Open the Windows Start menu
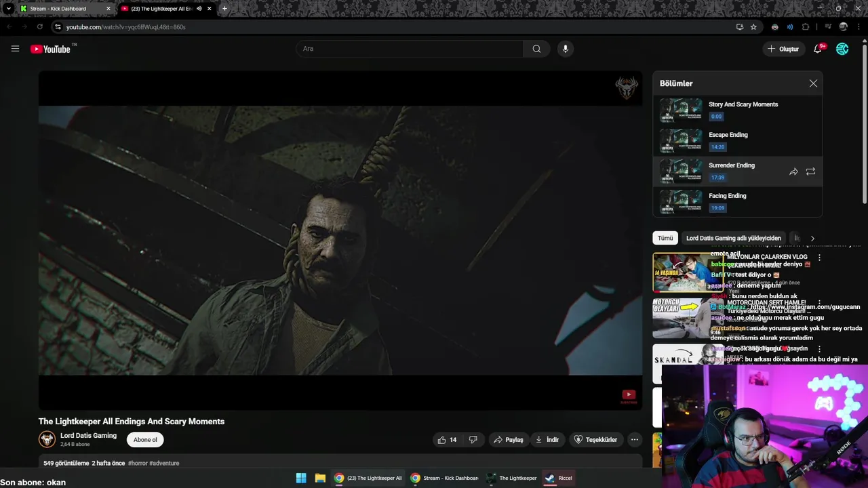Image resolution: width=868 pixels, height=488 pixels. (x=301, y=478)
